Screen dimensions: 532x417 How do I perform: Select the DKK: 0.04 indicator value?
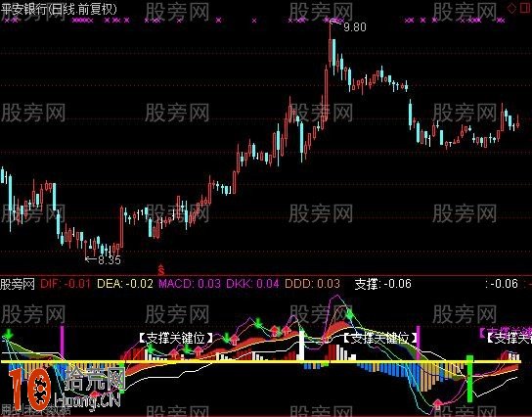pyautogui.click(x=252, y=284)
